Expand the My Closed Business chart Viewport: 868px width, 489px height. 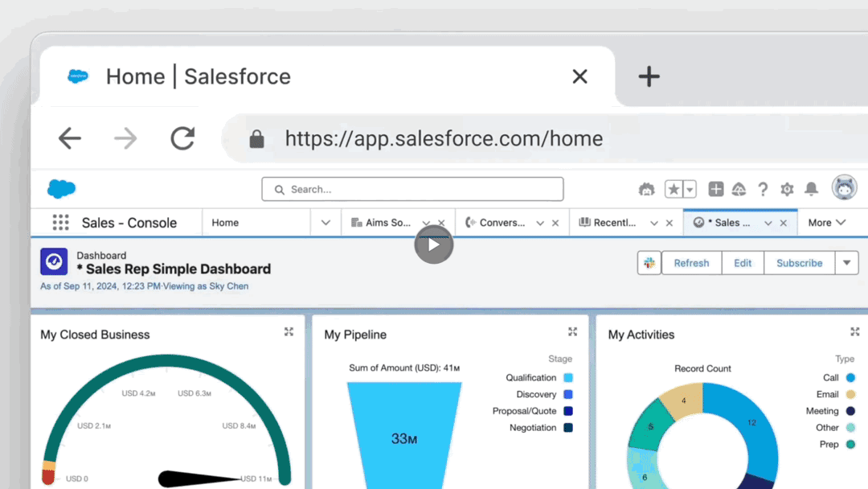[x=289, y=332]
